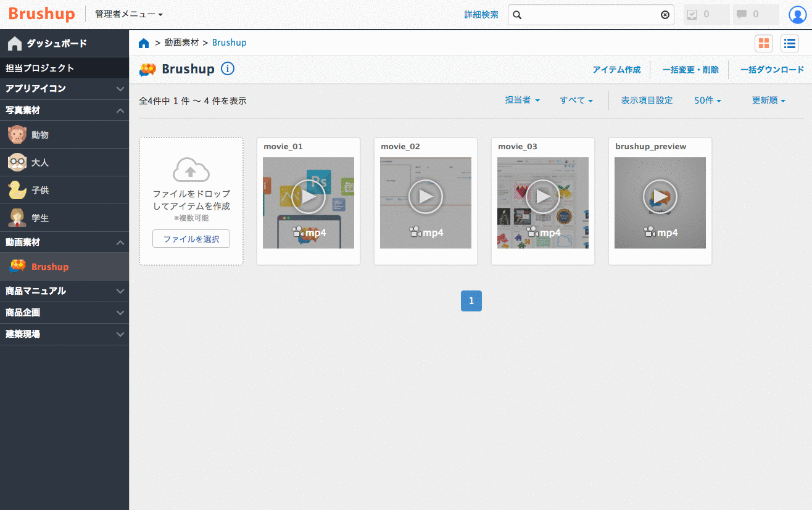812x510 pixels.
Task: Play the brushup_preview video
Action: 660,197
